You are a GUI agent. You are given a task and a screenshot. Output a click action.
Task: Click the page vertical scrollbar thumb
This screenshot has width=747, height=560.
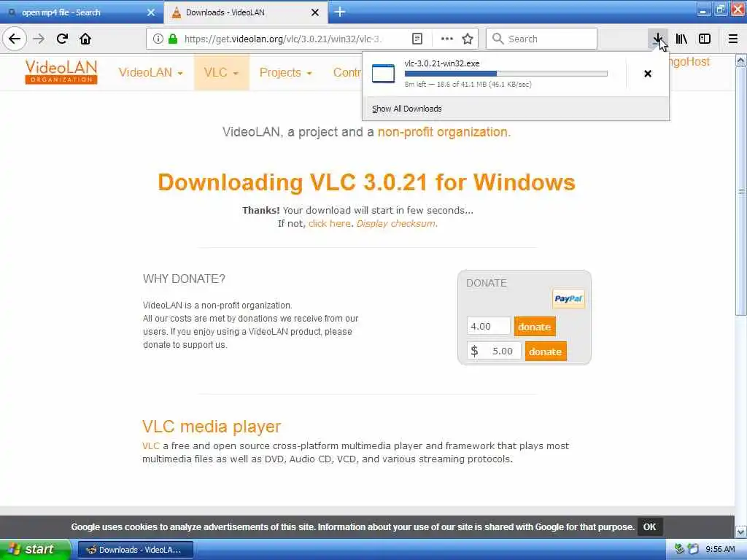(x=741, y=190)
